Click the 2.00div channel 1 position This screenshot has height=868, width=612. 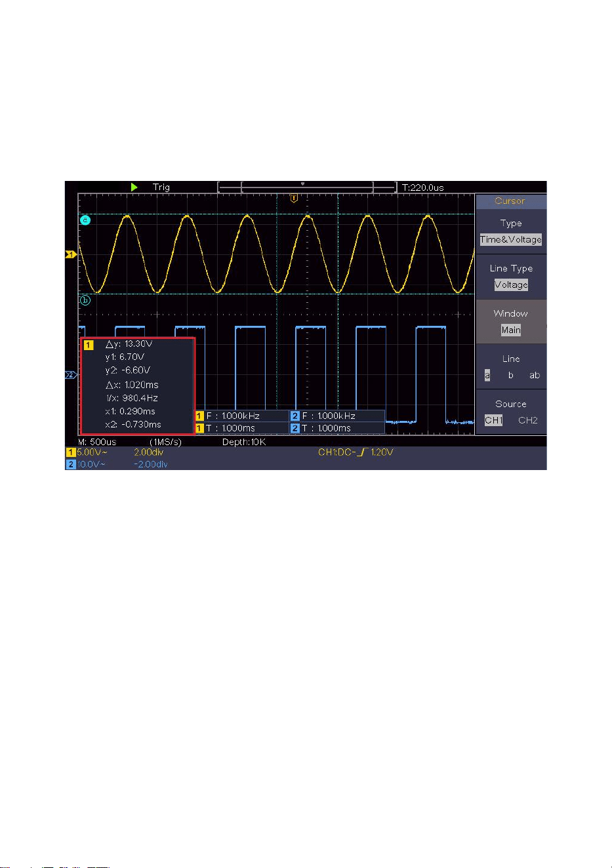click(148, 452)
